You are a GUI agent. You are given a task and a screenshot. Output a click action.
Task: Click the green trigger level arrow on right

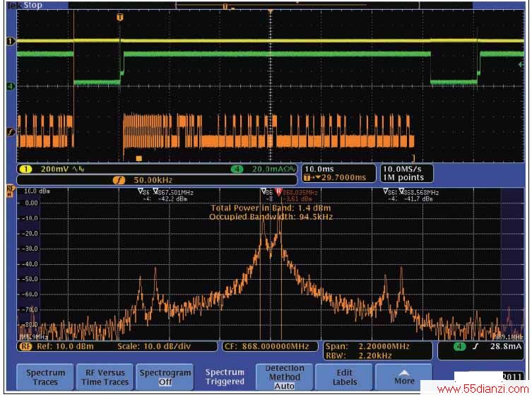pos(521,64)
